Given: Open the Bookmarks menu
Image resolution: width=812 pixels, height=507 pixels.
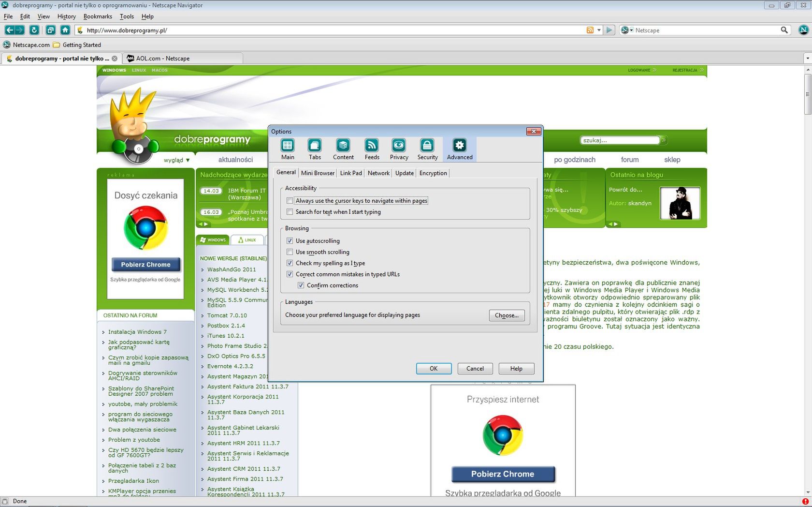Looking at the screenshot, I should [x=98, y=16].
